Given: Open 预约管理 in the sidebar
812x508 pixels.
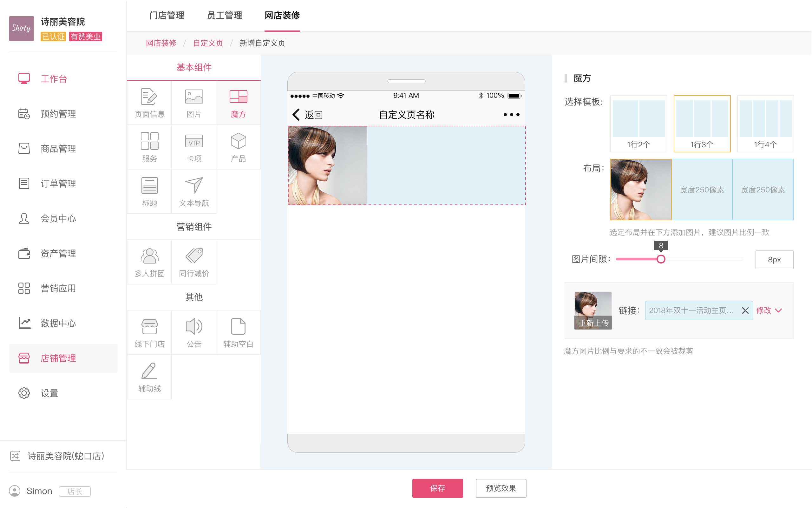Looking at the screenshot, I should click(63, 114).
